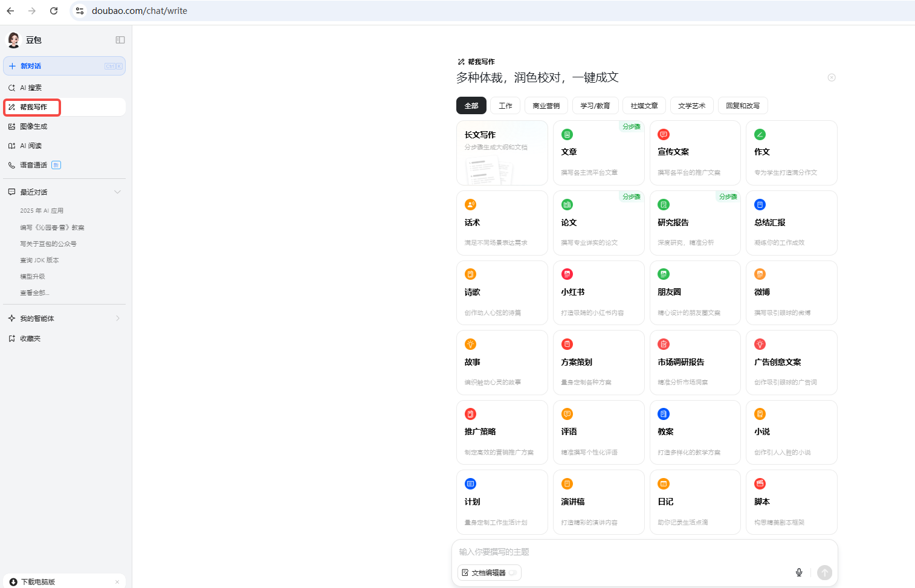This screenshot has height=588, width=915.
Task: Expand 我的智能体 arrow
Action: 117,318
